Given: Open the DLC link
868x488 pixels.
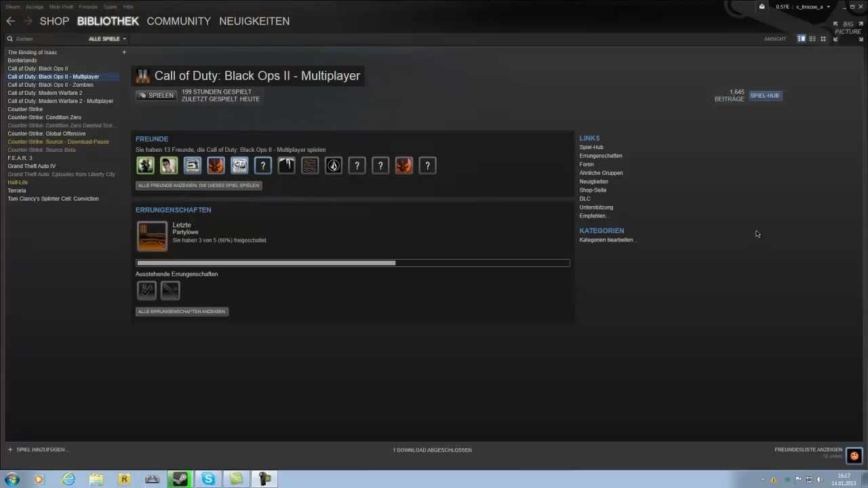Looking at the screenshot, I should tap(585, 199).
